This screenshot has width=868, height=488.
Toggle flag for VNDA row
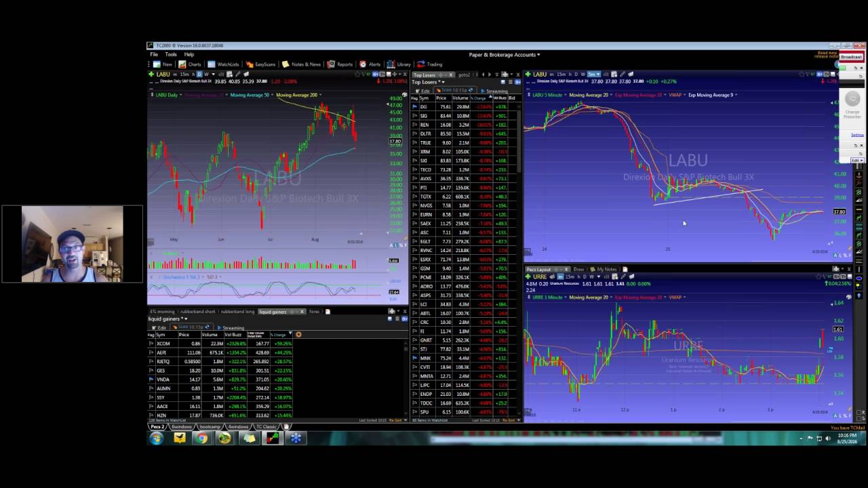click(x=151, y=380)
